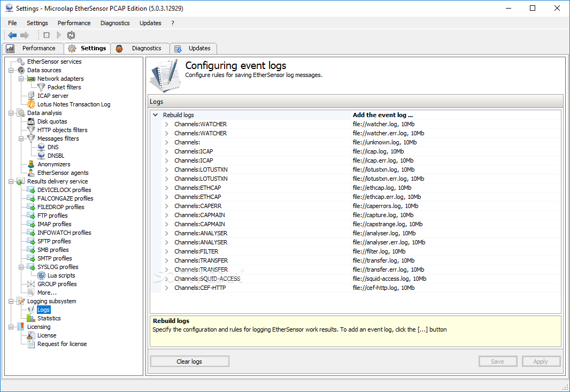Collapse the Network adapters tree node
The width and height of the screenshot is (570, 392).
21,79
